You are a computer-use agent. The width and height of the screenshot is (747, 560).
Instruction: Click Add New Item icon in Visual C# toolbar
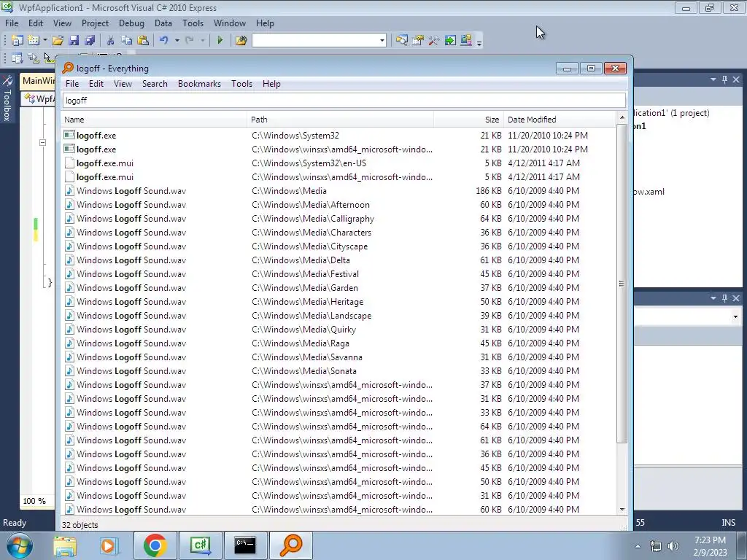(x=34, y=41)
